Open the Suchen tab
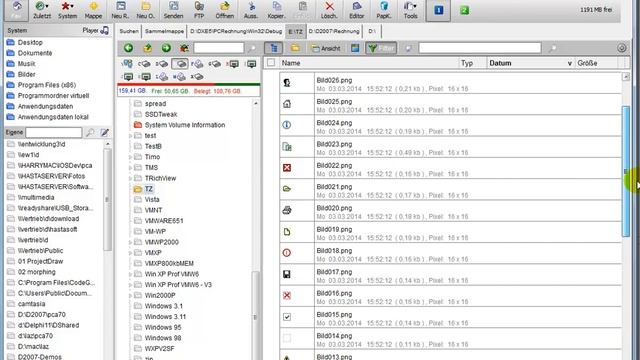Viewport: 640px width, 360px height. click(x=129, y=31)
